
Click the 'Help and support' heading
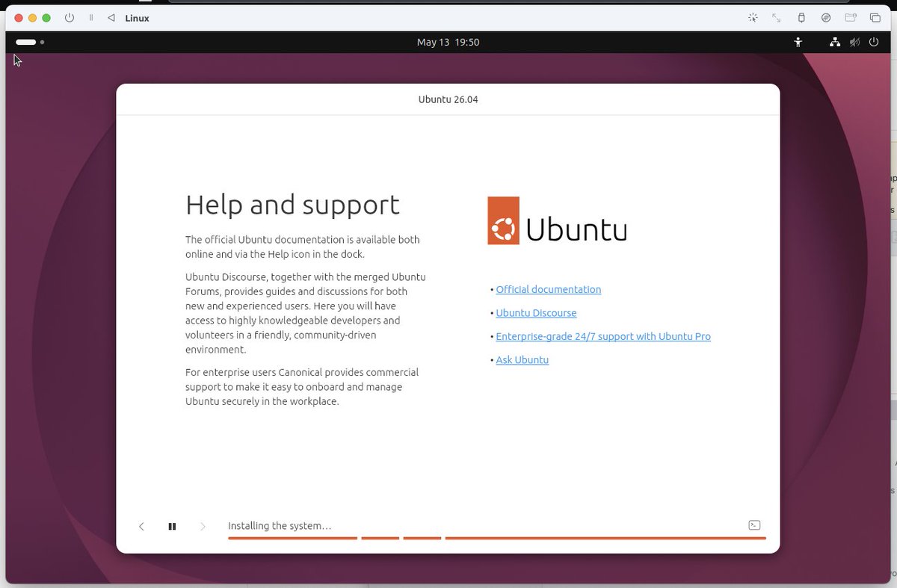[292, 205]
